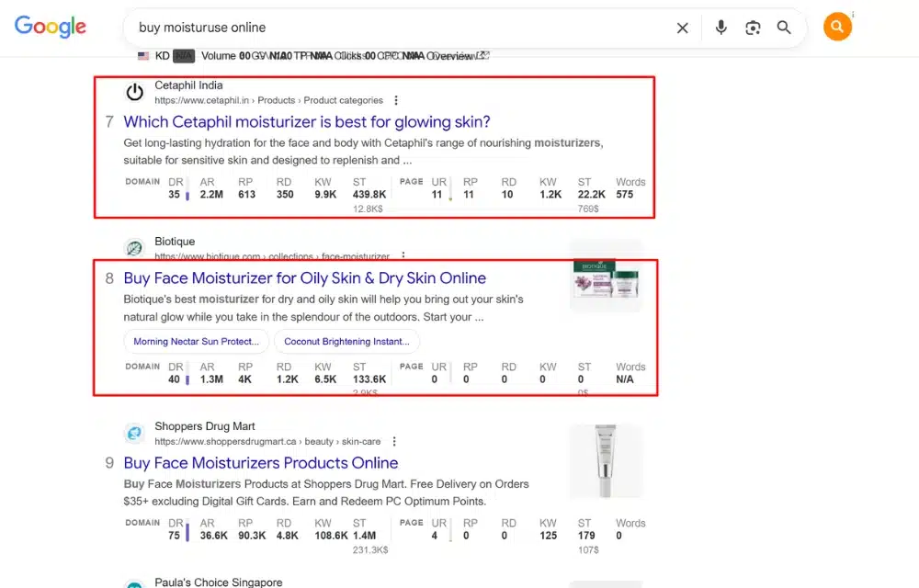The image size is (919, 588).
Task: Click Biotique site name
Action: [x=175, y=242]
